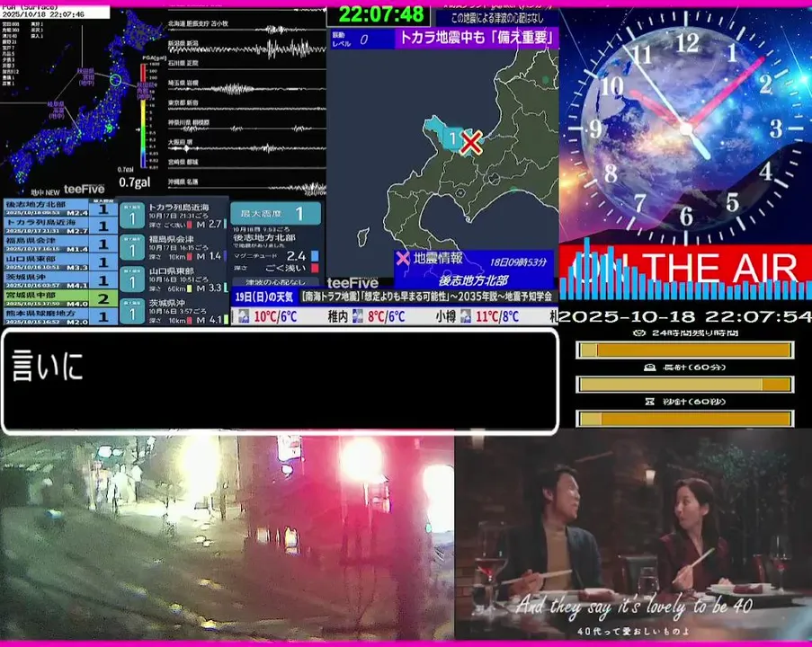
Task: Click the weather icon beside 小樽
Action: [466, 316]
